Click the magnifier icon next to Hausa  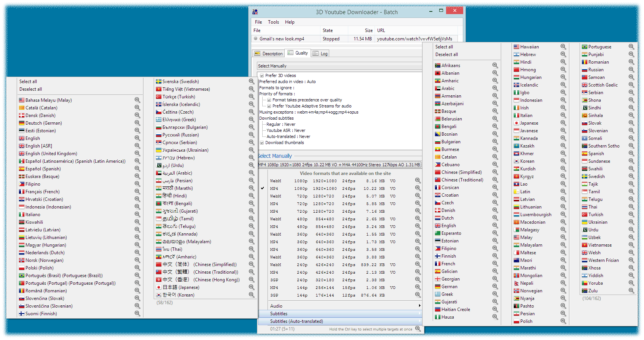[x=495, y=317]
